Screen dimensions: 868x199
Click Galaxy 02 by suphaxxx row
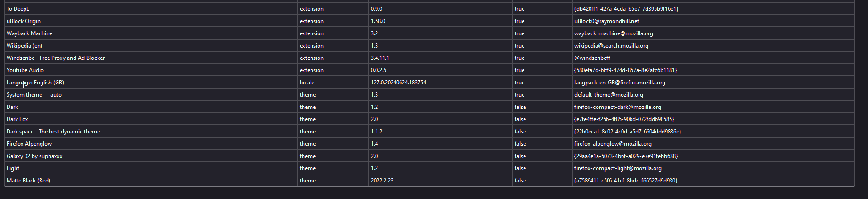point(429,156)
